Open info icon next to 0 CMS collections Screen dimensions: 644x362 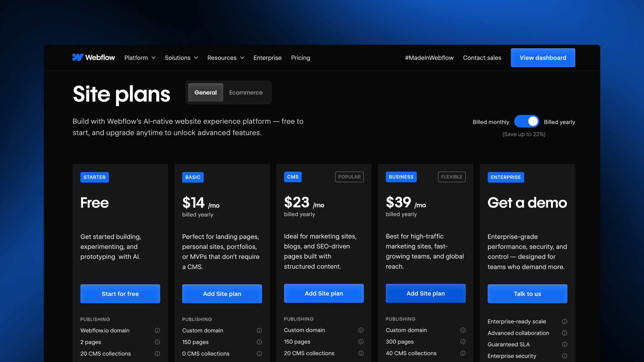click(x=259, y=353)
